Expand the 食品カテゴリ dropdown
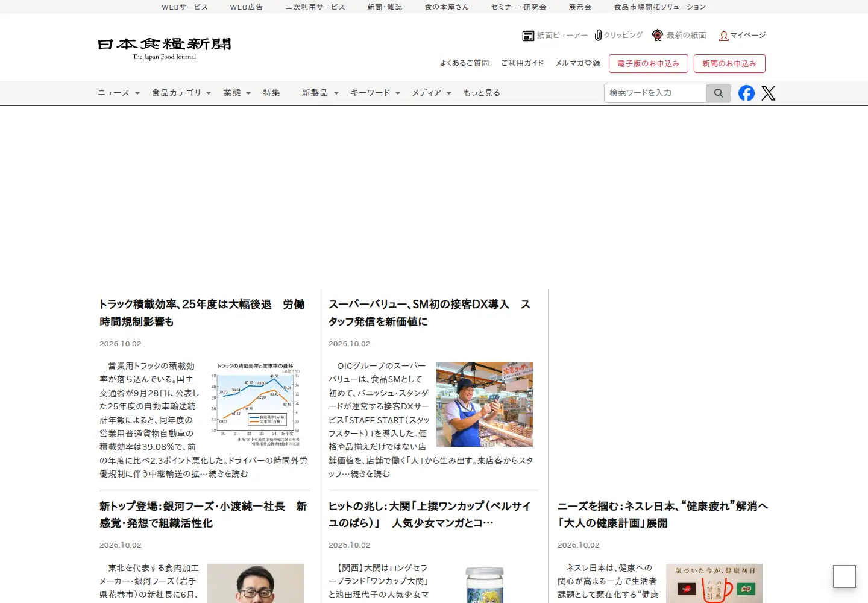Viewport: 868px width, 603px height. pyautogui.click(x=181, y=93)
